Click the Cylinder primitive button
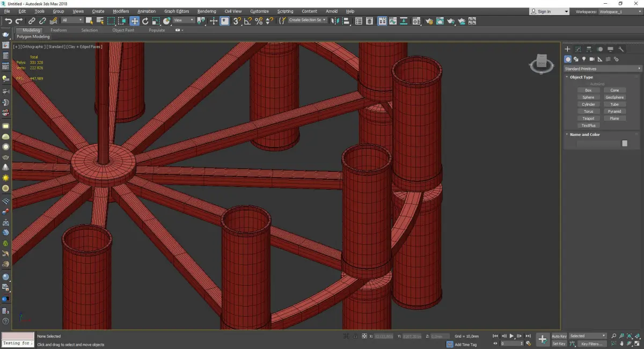The width and height of the screenshot is (644, 349). pos(588,105)
